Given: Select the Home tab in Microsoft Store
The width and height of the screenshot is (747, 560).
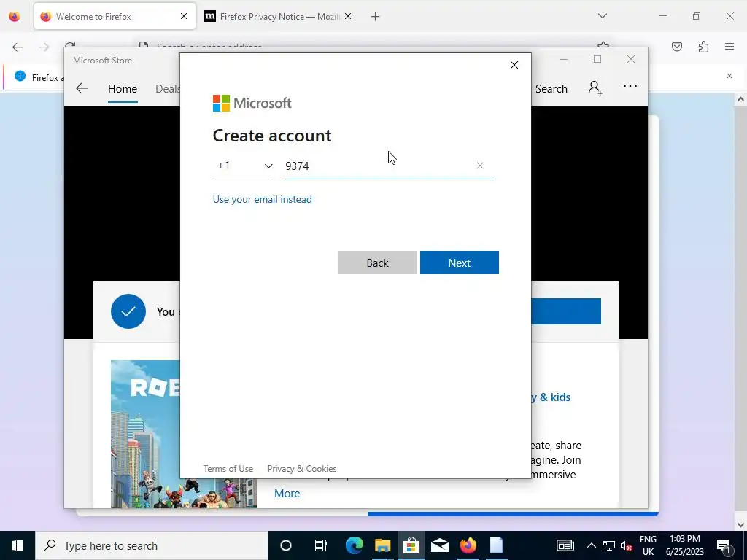Looking at the screenshot, I should click(x=123, y=88).
